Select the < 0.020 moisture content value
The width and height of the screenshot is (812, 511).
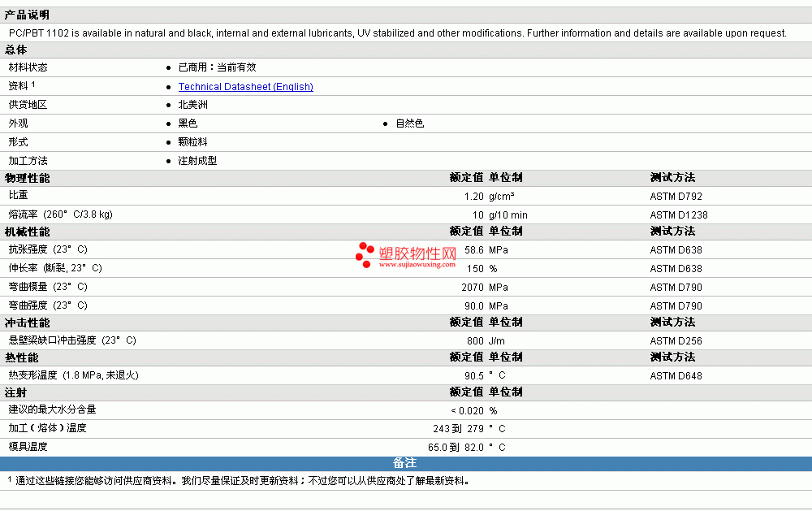pyautogui.click(x=467, y=411)
